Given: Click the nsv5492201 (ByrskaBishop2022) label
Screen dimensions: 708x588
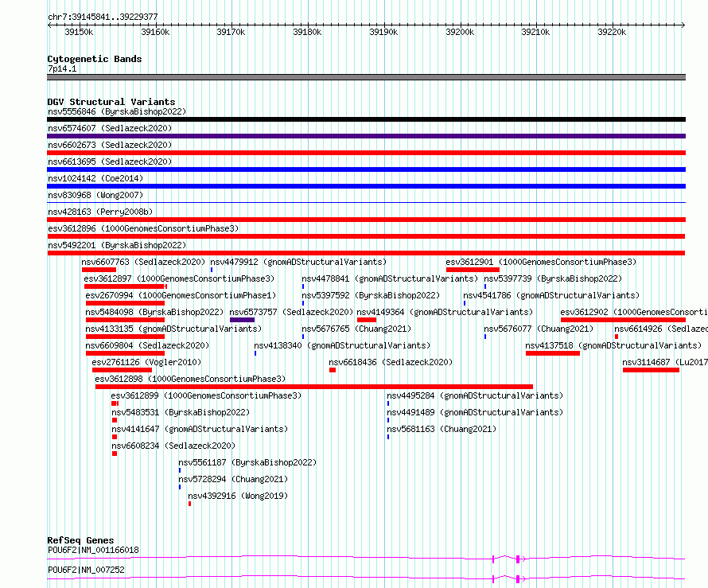Looking at the screenshot, I should pyautogui.click(x=117, y=245).
